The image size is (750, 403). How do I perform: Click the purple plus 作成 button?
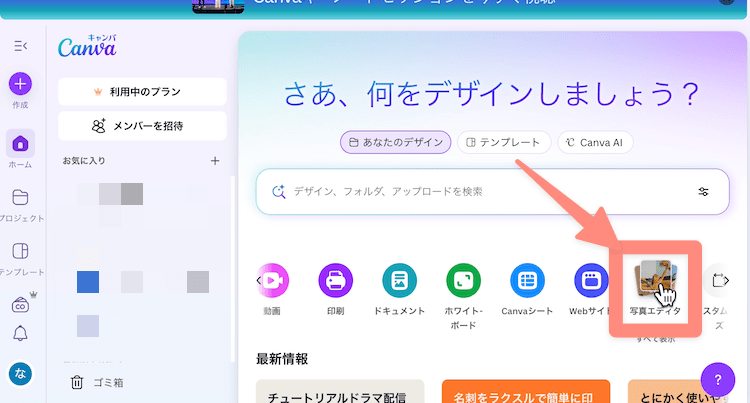pyautogui.click(x=20, y=84)
